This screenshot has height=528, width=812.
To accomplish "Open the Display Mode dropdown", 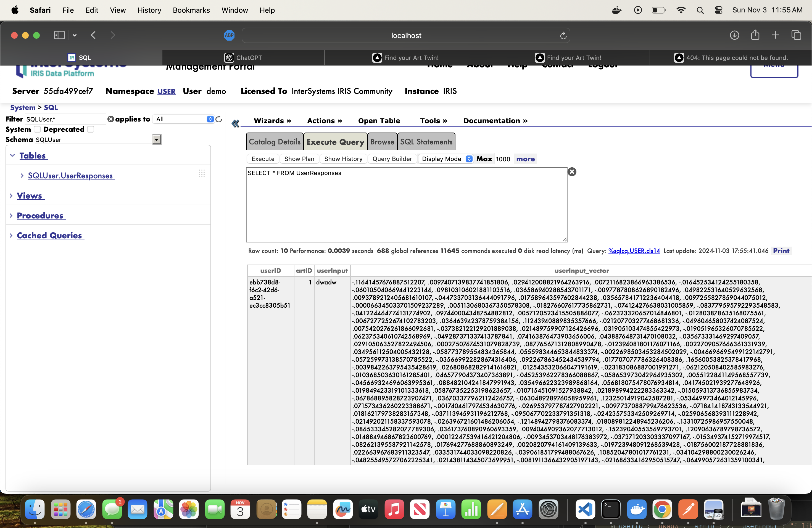I will tap(469, 159).
